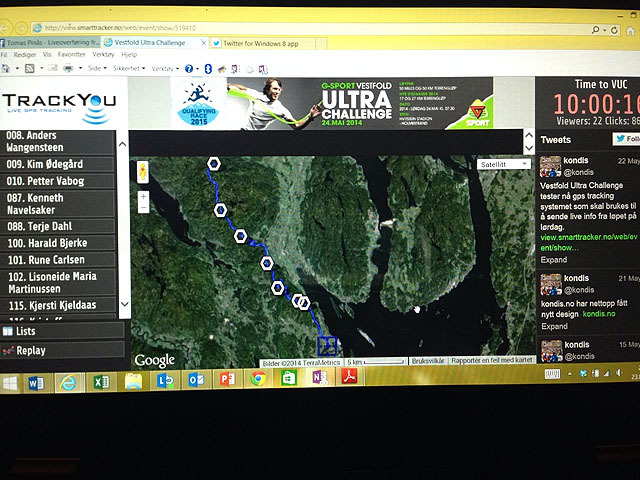Click Rapporter en feil med kartet
This screenshot has height=480, width=640.
pos(492,360)
